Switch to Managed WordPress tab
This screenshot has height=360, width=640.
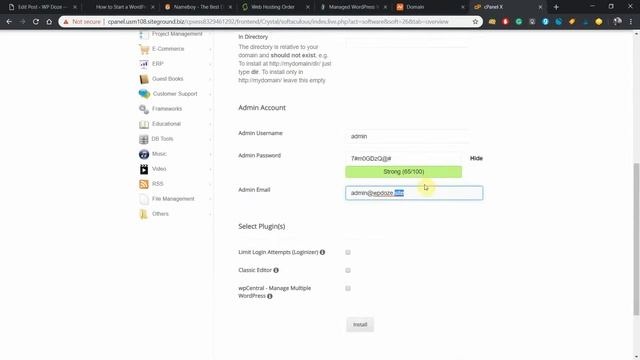click(x=353, y=7)
